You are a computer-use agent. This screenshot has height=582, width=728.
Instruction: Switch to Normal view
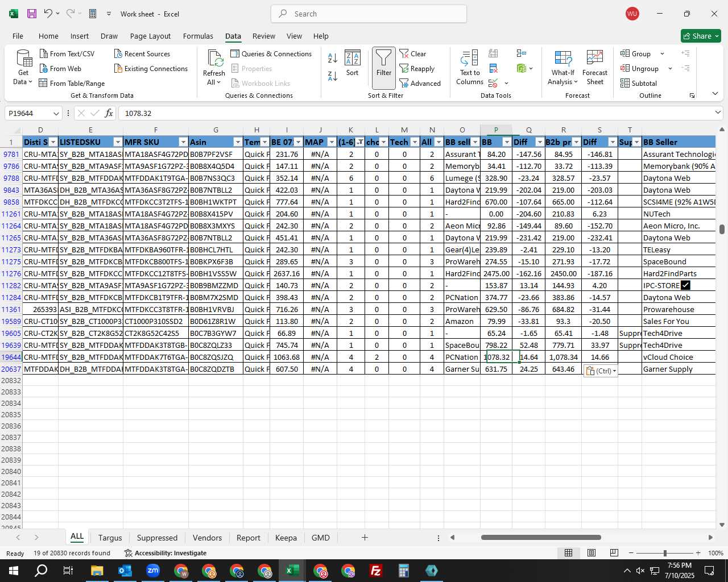(x=568, y=553)
